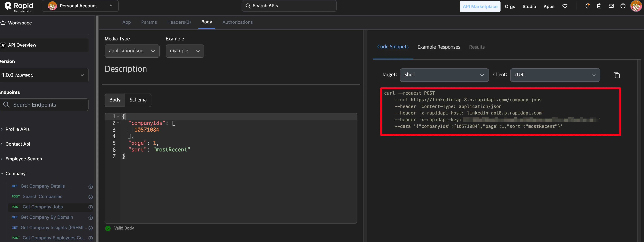The height and width of the screenshot is (242, 644).
Task: Open the Client cURL dropdown
Action: pos(555,75)
